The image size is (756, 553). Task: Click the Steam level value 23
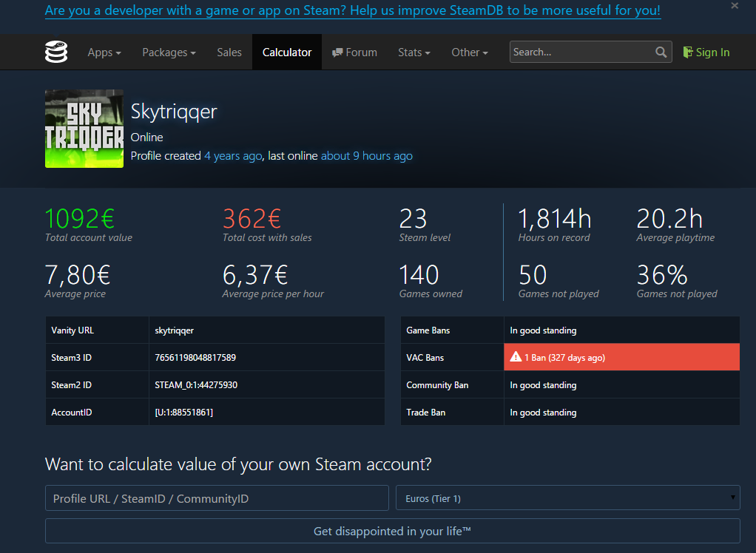point(413,219)
